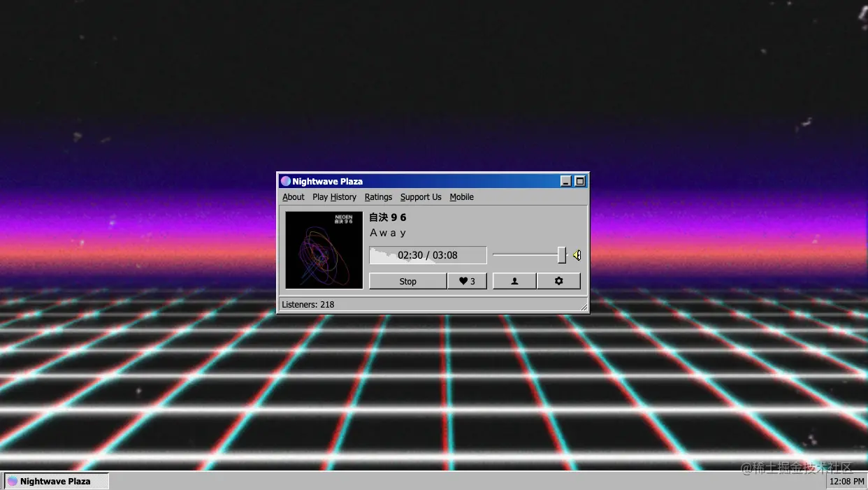
Task: Click the Listeners: 218 status text
Action: [x=308, y=305]
